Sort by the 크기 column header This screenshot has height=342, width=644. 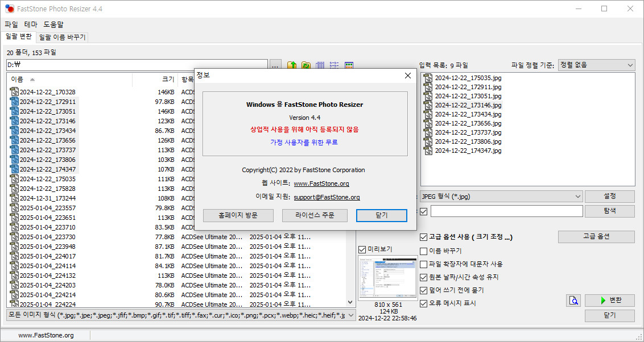point(155,79)
